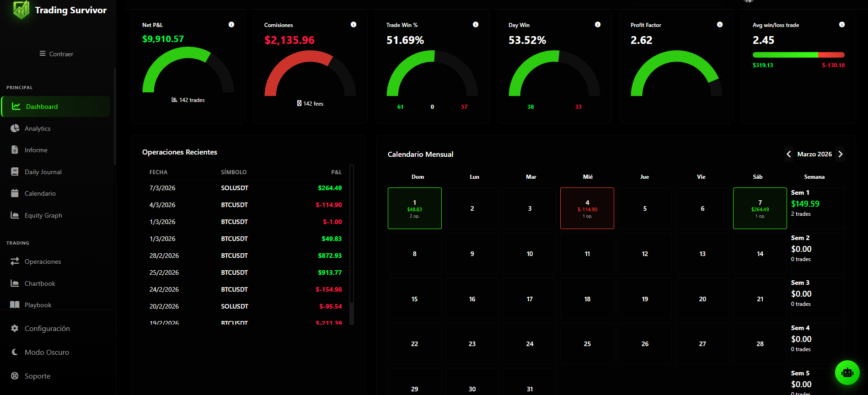Open the Informe document icon
The width and height of the screenshot is (868, 395).
(15, 150)
